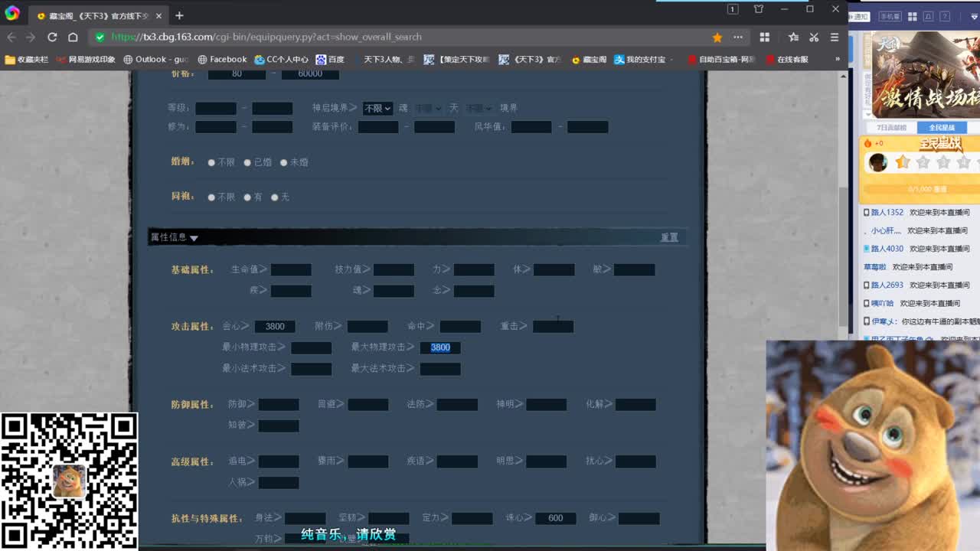The height and width of the screenshot is (551, 980).
Task: Click the browser logo icon in title bar
Action: coord(12,14)
